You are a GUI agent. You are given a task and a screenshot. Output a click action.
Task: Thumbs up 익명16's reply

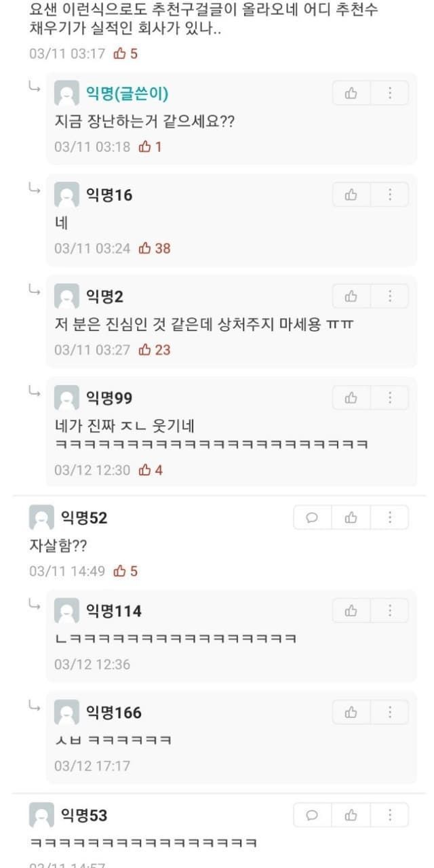[x=351, y=195]
